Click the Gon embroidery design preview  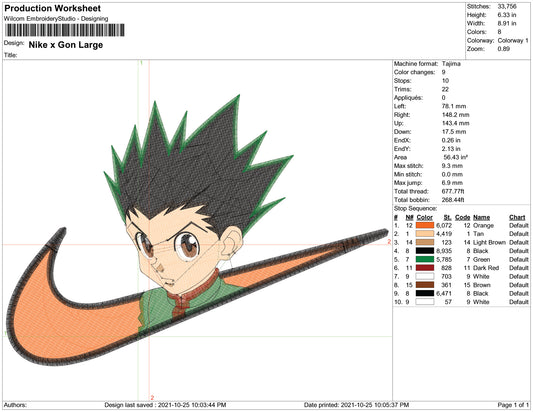[197, 231]
